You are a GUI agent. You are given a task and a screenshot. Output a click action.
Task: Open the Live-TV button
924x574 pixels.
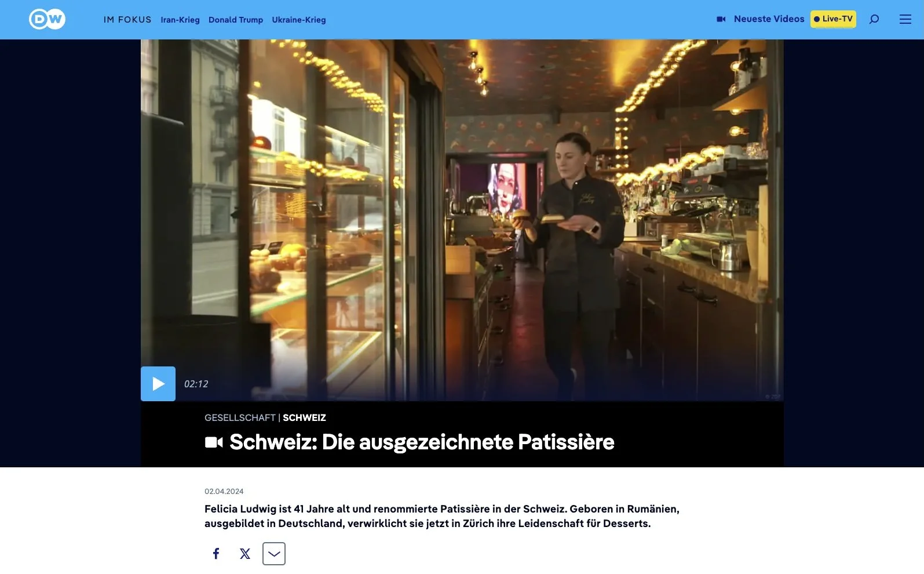tap(833, 19)
